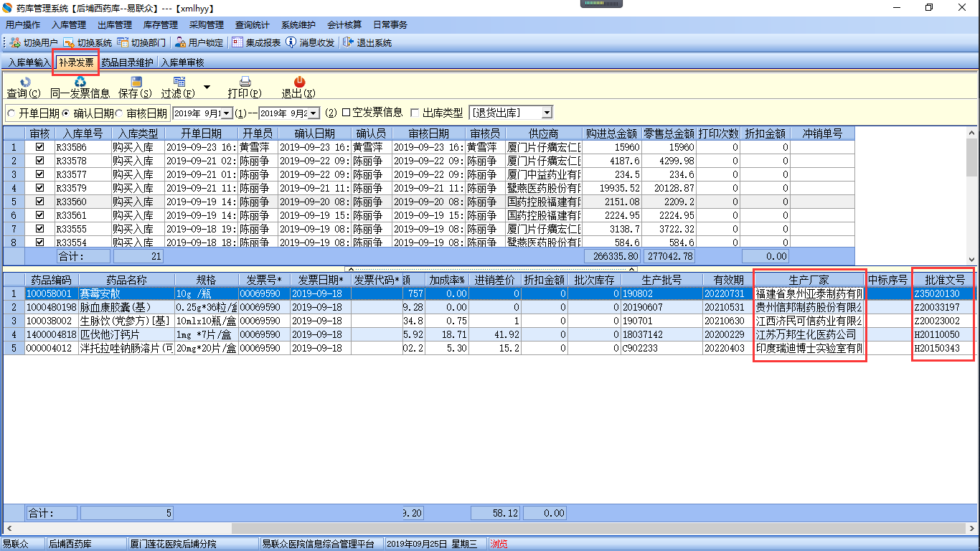This screenshot has width=980, height=551.
Task: Click the 生产厂家 column header
Action: click(809, 280)
